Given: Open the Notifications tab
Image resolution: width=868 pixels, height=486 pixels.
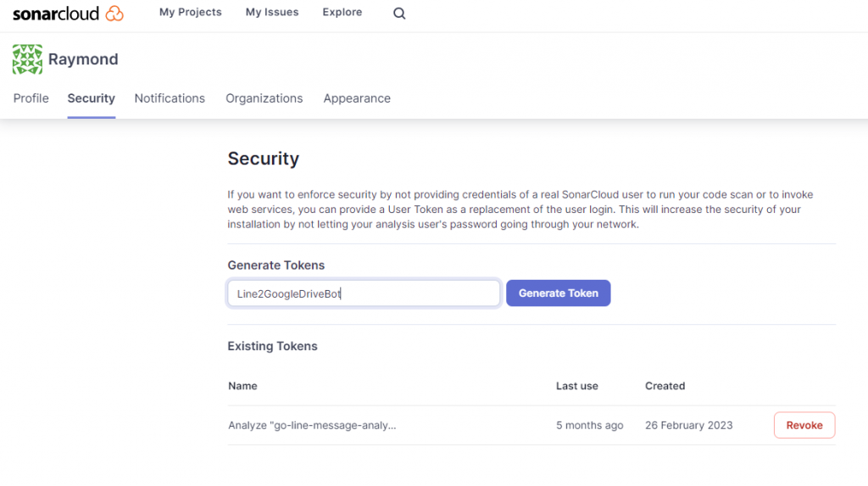Looking at the screenshot, I should tap(170, 98).
